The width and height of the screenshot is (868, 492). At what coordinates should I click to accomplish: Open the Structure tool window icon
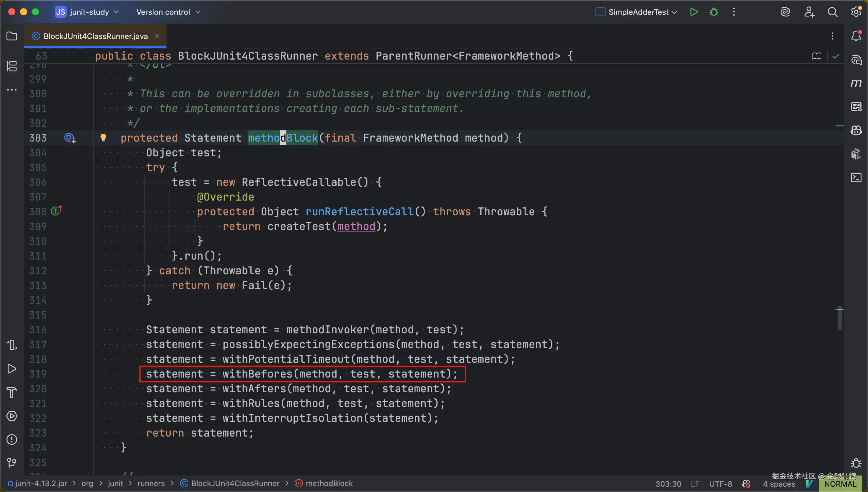(x=12, y=66)
